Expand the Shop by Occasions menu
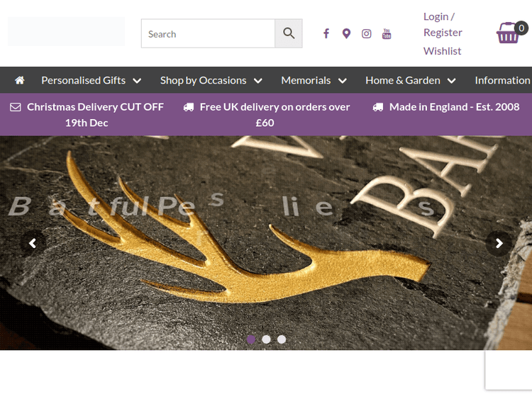532x399 pixels. pyautogui.click(x=211, y=80)
